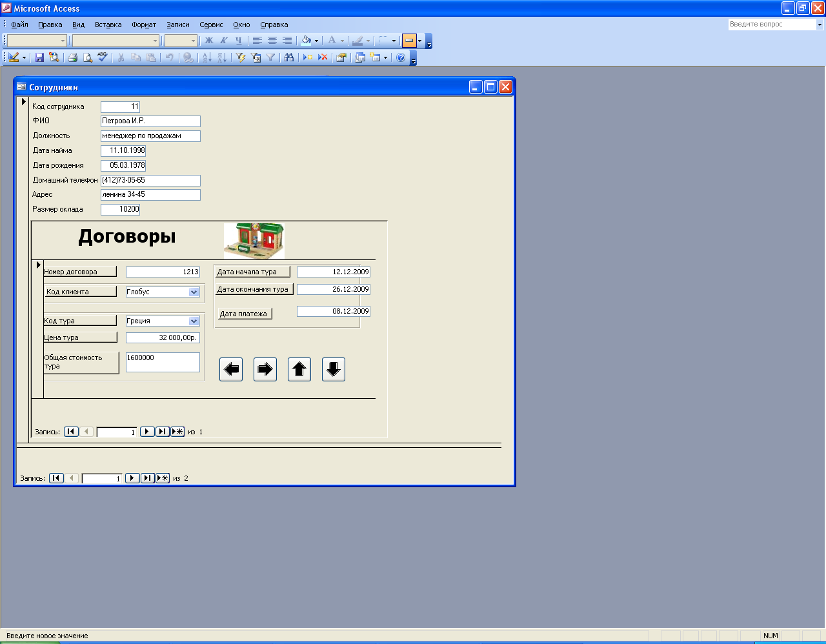Click the Copy icon in toolbar

click(136, 57)
